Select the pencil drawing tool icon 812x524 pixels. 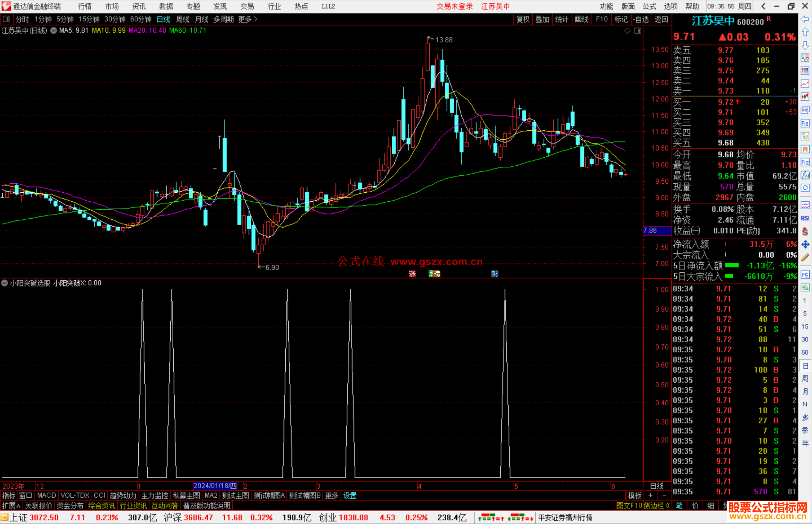[x=805, y=257]
